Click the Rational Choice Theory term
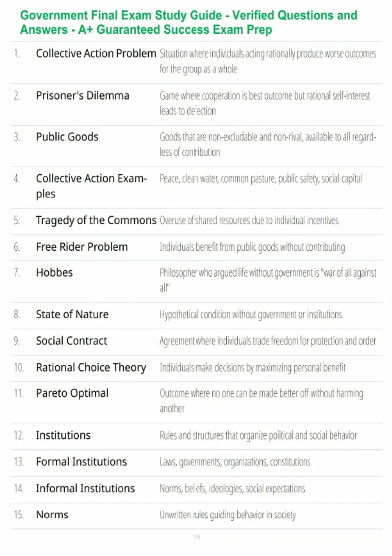 [91, 368]
